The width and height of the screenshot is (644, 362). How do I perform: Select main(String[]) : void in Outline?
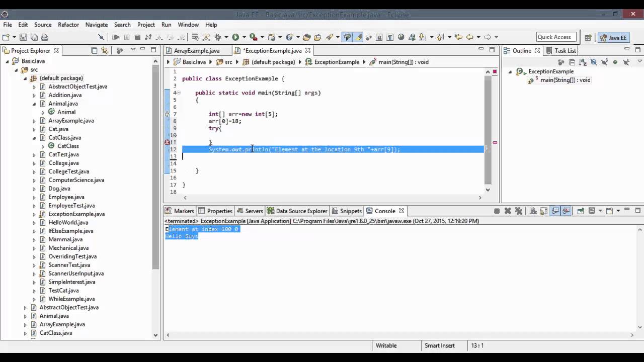pos(565,80)
